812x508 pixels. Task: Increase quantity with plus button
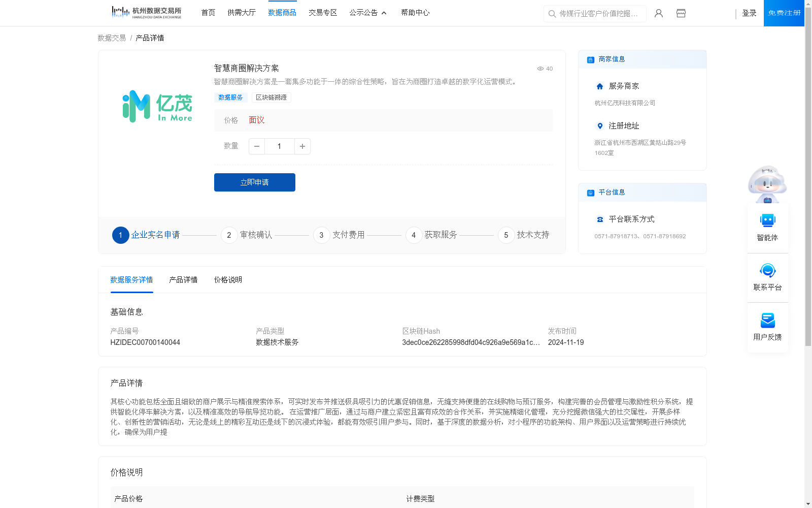(302, 146)
